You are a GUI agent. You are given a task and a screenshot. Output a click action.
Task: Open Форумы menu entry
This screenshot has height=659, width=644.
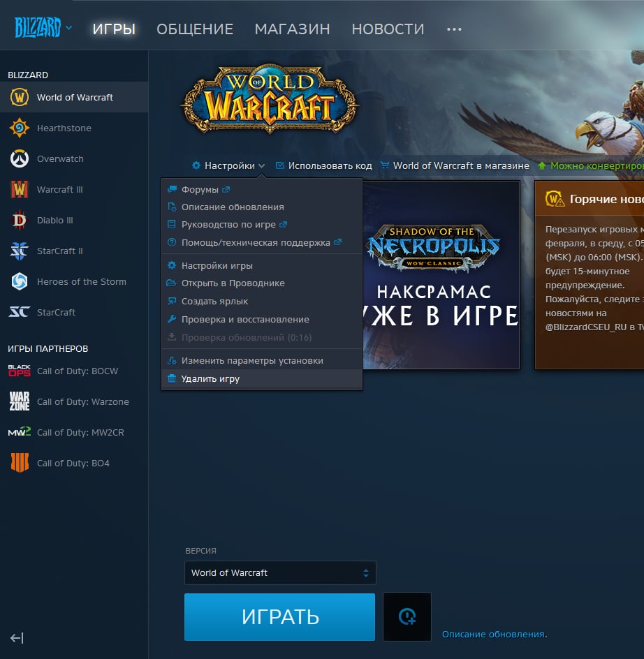[262, 190]
